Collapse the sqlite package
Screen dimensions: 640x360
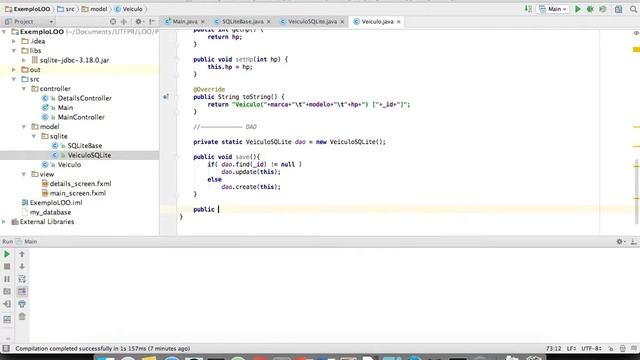click(x=34, y=136)
